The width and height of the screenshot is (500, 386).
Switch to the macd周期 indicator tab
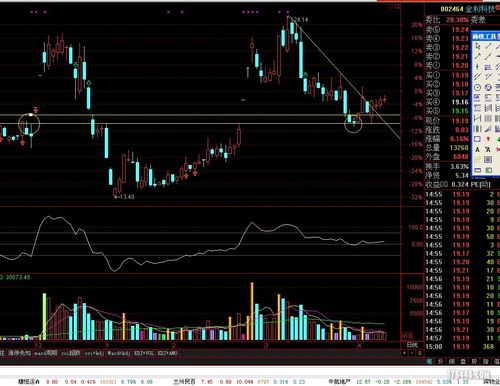coord(46,353)
